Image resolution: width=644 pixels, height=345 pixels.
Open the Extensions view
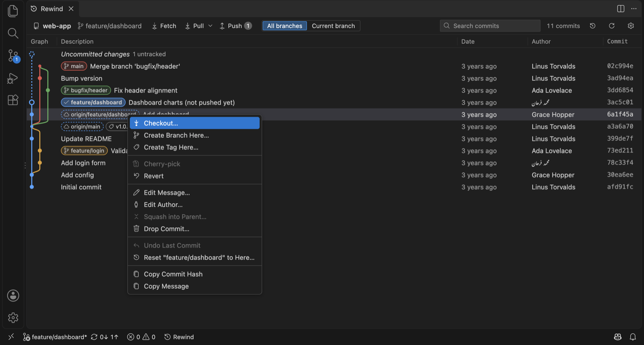tap(13, 100)
